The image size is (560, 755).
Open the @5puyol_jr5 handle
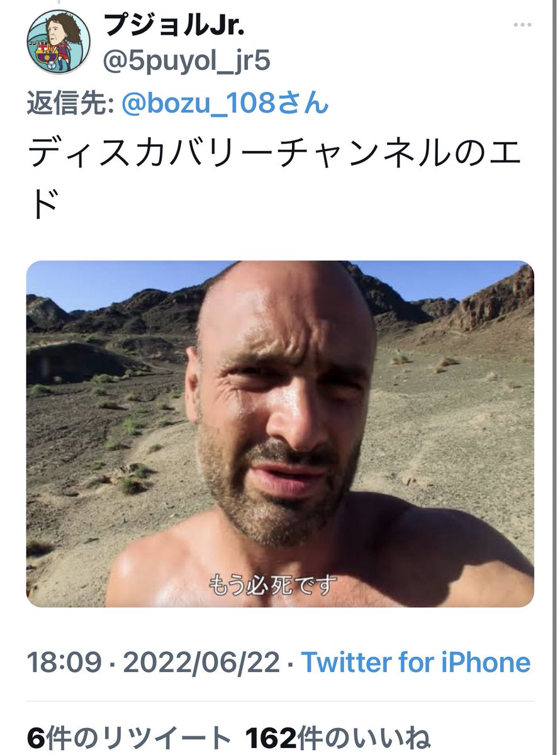point(186,62)
